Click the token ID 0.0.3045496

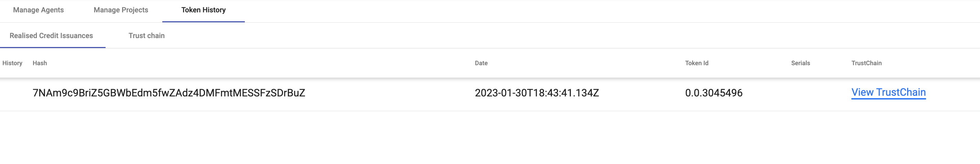[713, 93]
